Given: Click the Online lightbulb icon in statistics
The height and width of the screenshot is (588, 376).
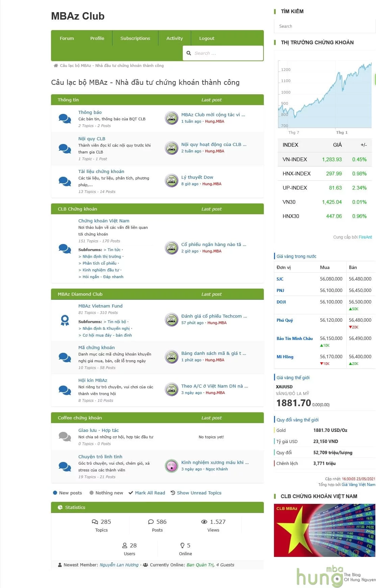Looking at the screenshot, I should coord(182,545).
